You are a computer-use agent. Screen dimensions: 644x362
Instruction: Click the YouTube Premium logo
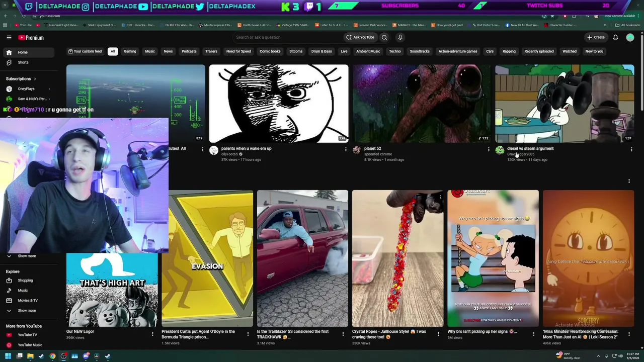tap(31, 38)
